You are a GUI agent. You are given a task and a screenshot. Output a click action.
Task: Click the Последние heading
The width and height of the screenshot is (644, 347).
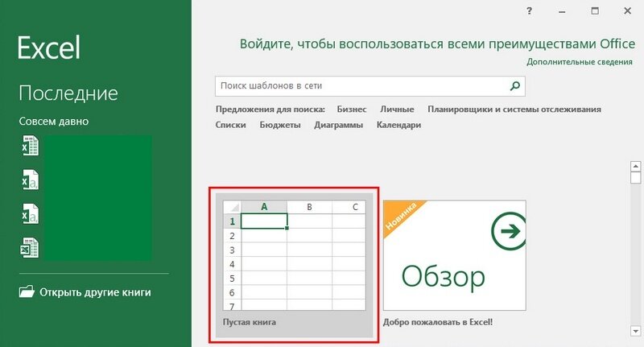pyautogui.click(x=68, y=93)
